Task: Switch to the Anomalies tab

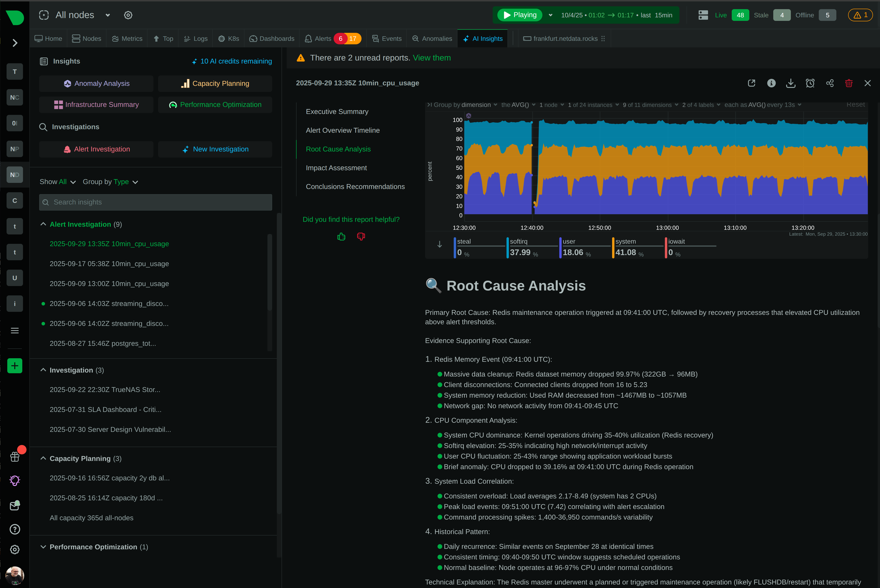Action: [x=432, y=39]
